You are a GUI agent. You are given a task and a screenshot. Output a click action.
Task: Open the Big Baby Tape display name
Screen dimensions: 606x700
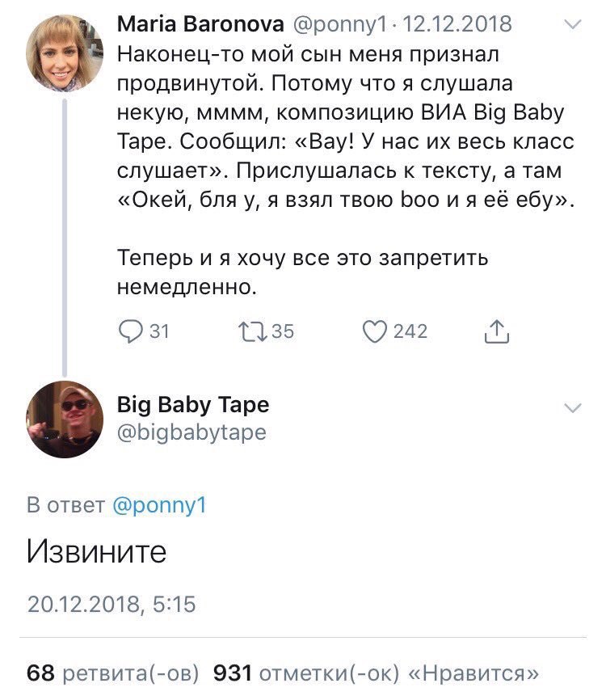(x=193, y=405)
